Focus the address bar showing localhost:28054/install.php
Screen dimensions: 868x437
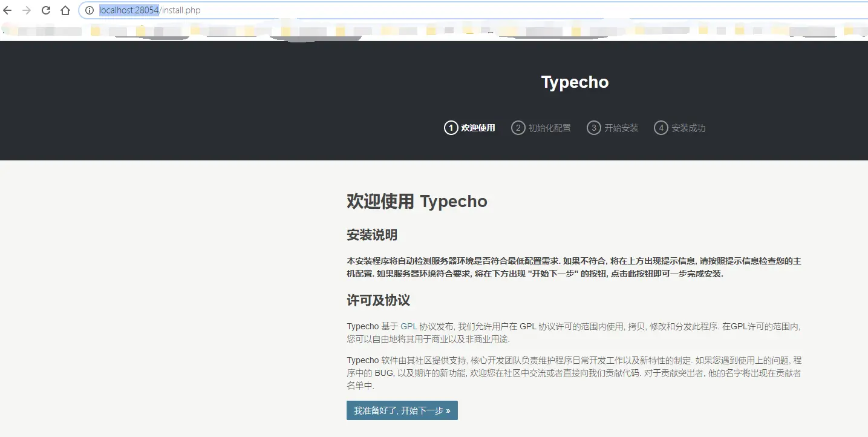[x=473, y=10]
